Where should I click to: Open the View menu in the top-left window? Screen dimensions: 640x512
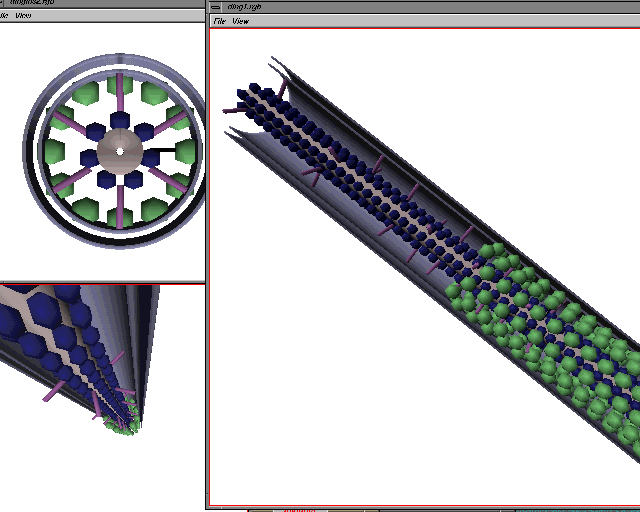click(x=23, y=16)
